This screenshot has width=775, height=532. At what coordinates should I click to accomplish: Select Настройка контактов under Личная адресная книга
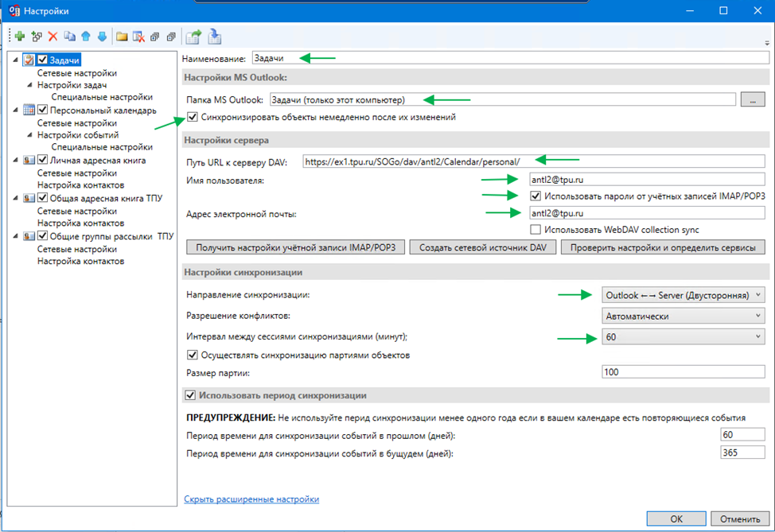click(80, 184)
